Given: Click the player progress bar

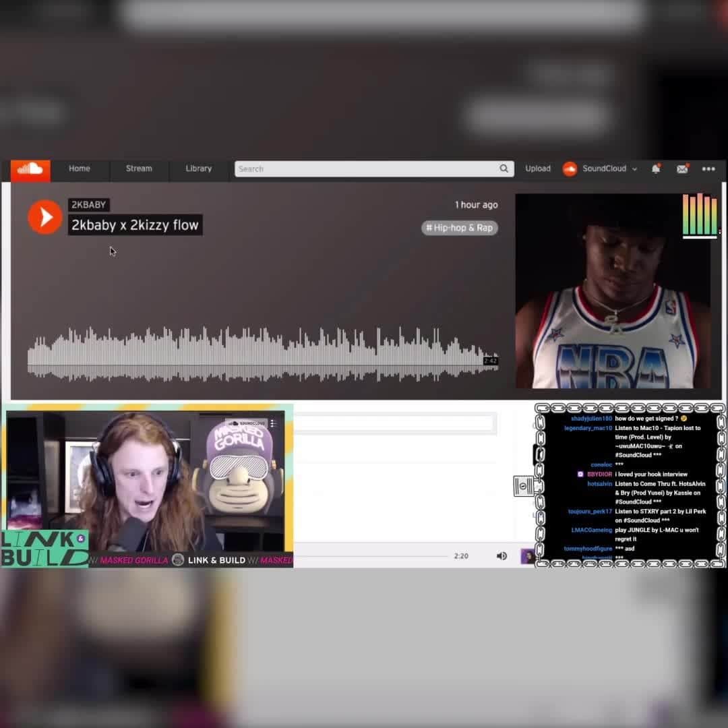Looking at the screenshot, I should click(371, 555).
